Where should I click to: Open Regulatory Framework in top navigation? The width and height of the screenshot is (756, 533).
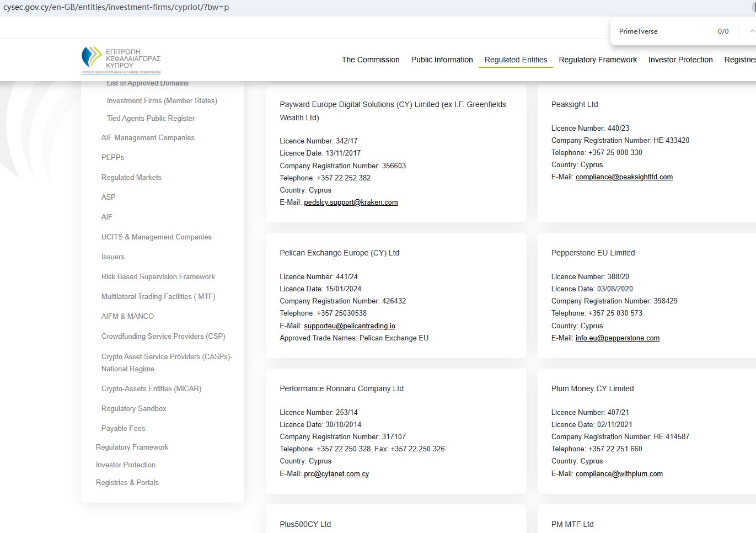pyautogui.click(x=598, y=60)
